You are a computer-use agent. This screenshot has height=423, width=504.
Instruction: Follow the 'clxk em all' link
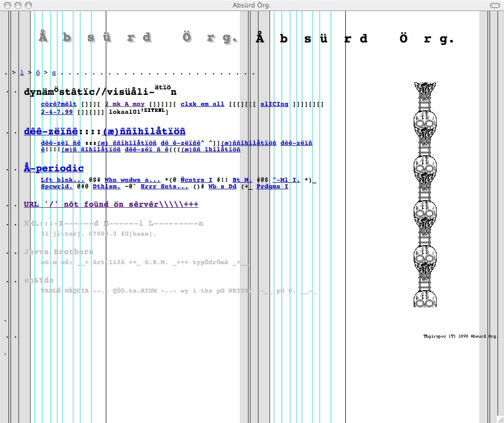(203, 104)
